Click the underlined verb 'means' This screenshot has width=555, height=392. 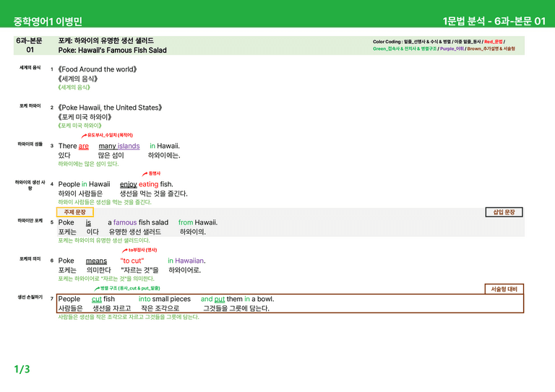(96, 261)
